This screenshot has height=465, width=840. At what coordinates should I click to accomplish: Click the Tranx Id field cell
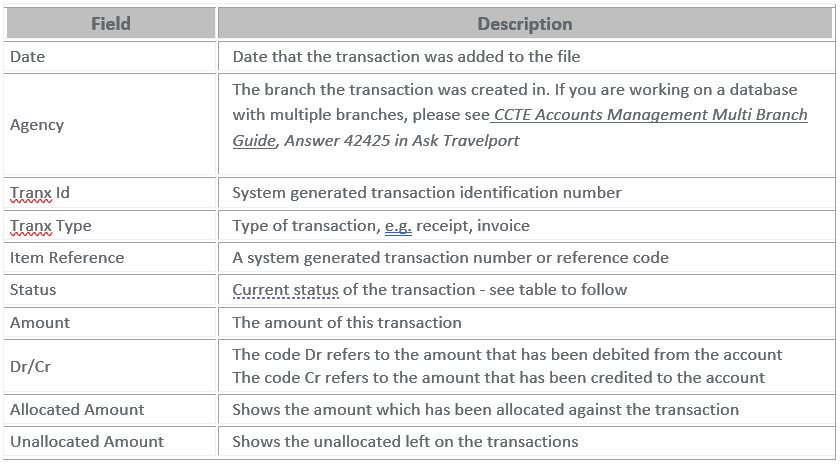(x=110, y=193)
